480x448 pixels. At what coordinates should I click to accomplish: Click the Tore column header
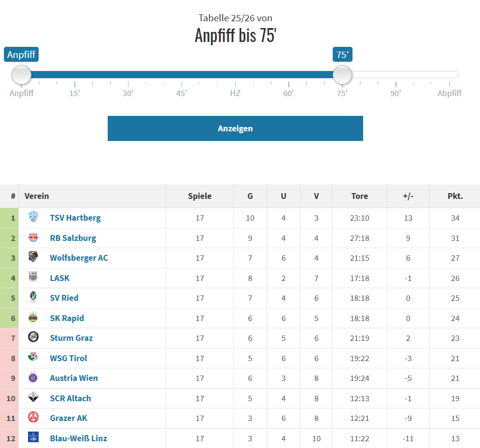[x=359, y=196]
